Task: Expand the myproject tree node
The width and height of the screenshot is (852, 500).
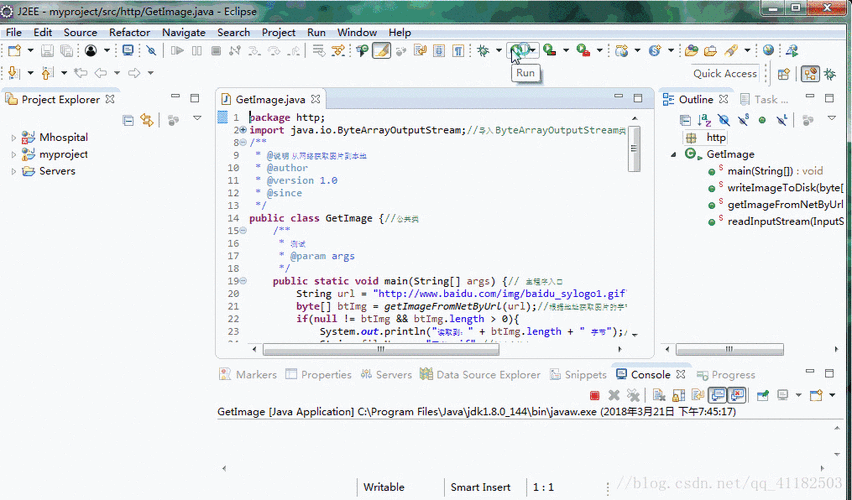Action: (14, 155)
